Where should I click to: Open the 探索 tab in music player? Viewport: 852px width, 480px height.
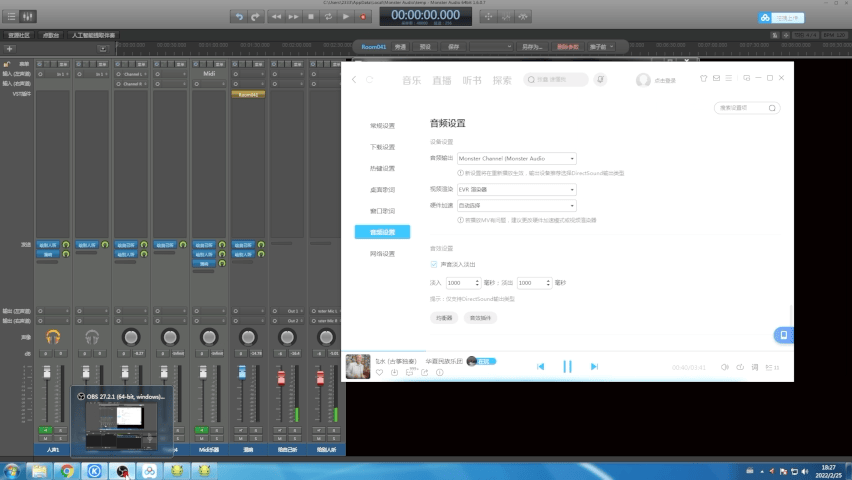(x=502, y=80)
